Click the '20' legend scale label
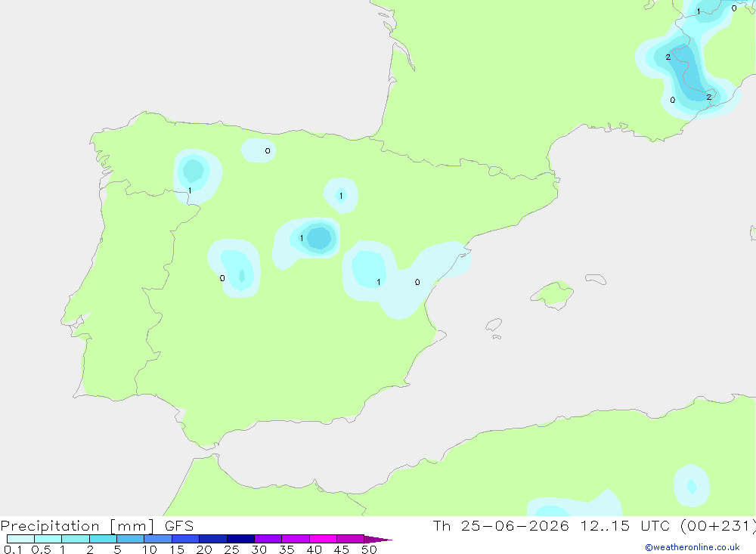Viewport: 756px width, 554px height. (x=204, y=549)
